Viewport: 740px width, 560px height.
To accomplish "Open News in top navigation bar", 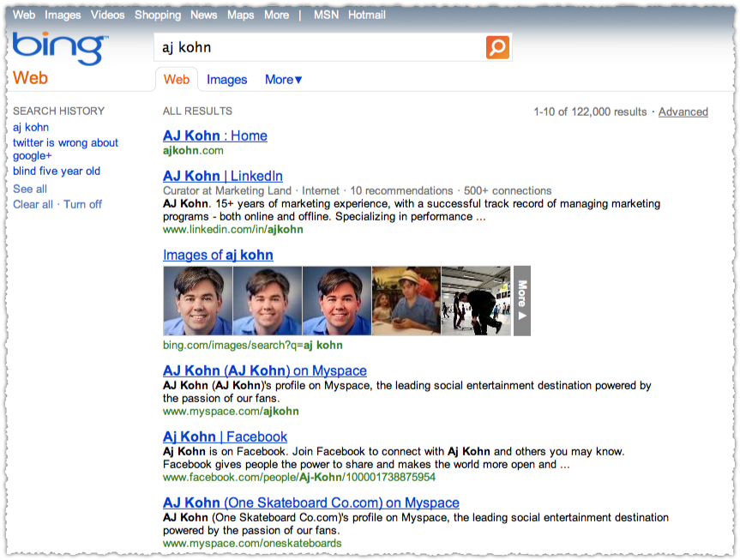I will [x=204, y=15].
